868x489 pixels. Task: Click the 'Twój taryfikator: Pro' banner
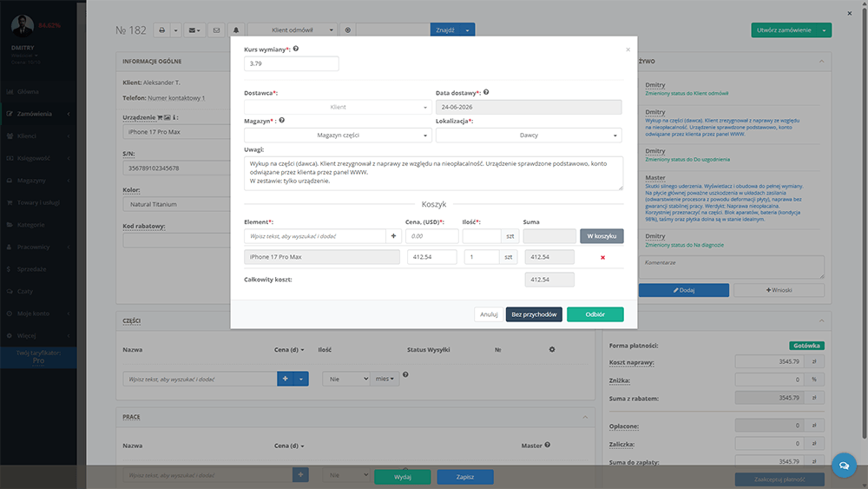point(38,357)
